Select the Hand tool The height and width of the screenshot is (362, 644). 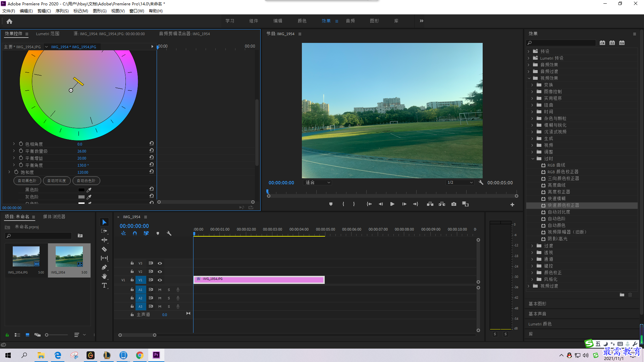[104, 276]
